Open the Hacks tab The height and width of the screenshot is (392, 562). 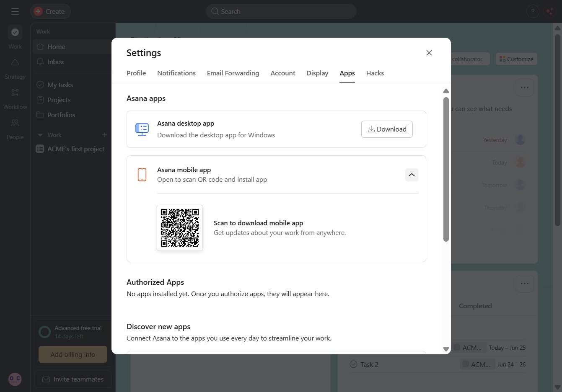375,73
